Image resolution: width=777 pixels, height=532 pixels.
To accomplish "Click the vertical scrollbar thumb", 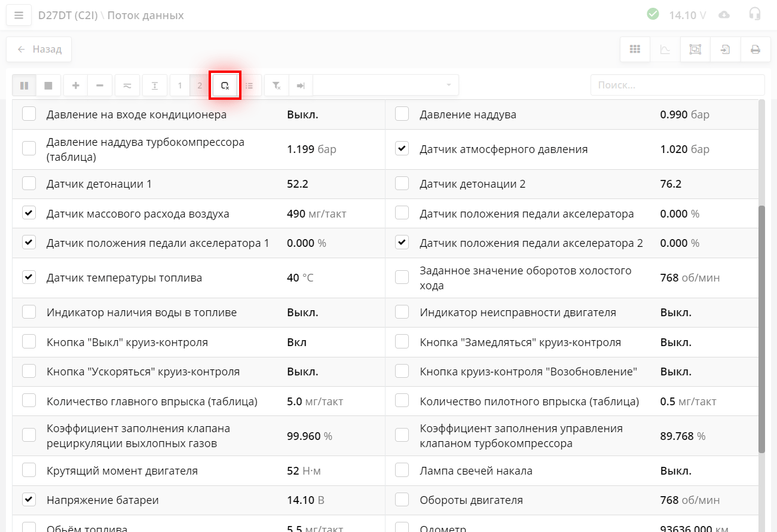I will tap(761, 329).
